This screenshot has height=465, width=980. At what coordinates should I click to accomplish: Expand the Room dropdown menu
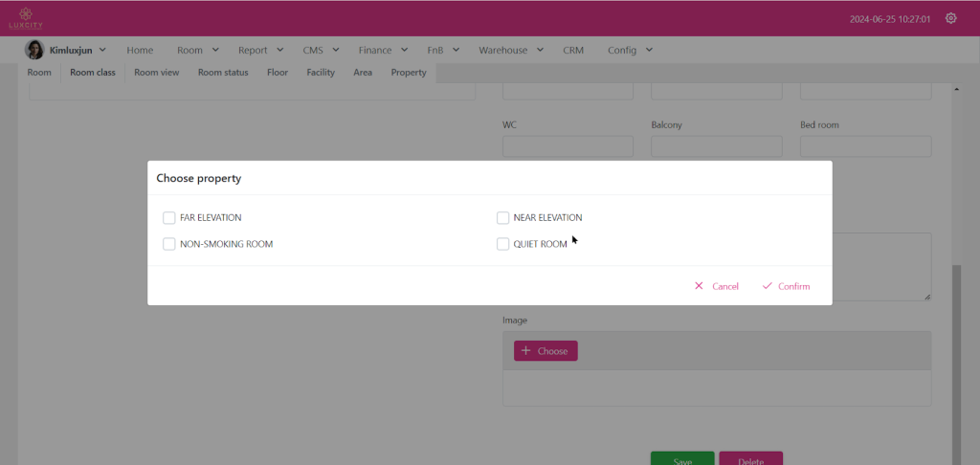point(198,50)
